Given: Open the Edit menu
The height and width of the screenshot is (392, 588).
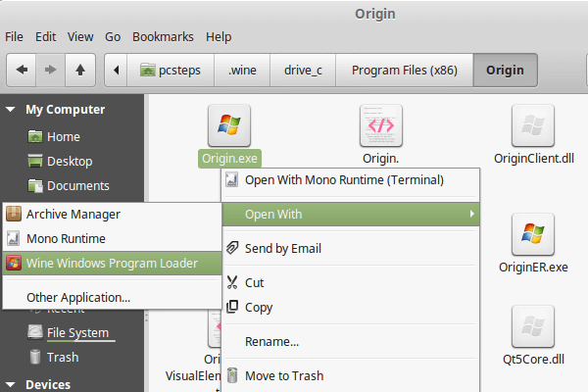Looking at the screenshot, I should (x=46, y=37).
